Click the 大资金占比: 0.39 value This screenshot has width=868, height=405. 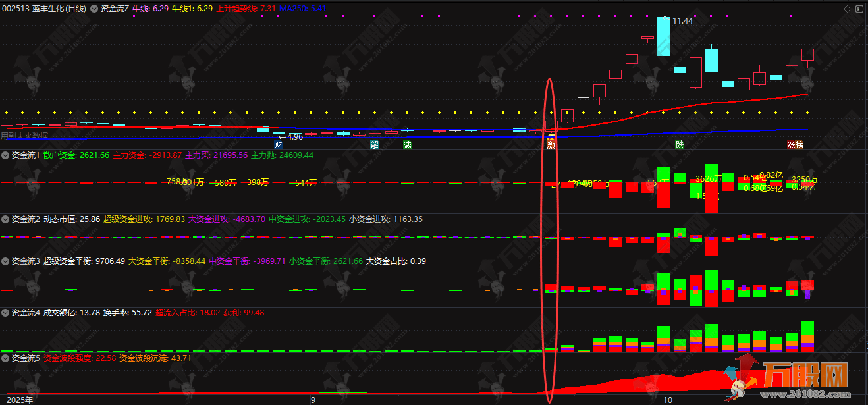click(x=396, y=261)
